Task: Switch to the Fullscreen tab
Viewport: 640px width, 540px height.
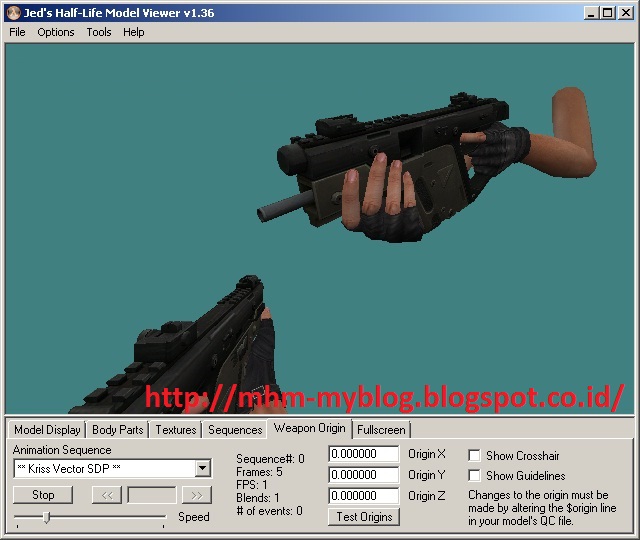Action: (381, 430)
